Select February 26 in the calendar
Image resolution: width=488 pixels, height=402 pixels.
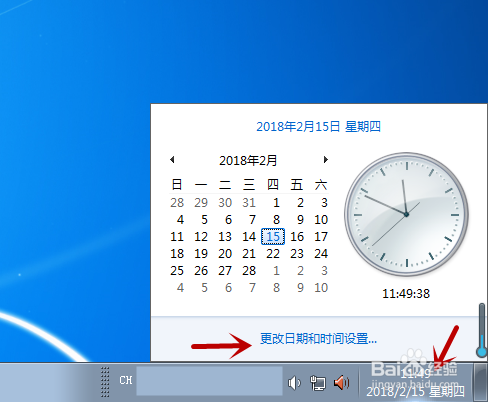point(201,271)
